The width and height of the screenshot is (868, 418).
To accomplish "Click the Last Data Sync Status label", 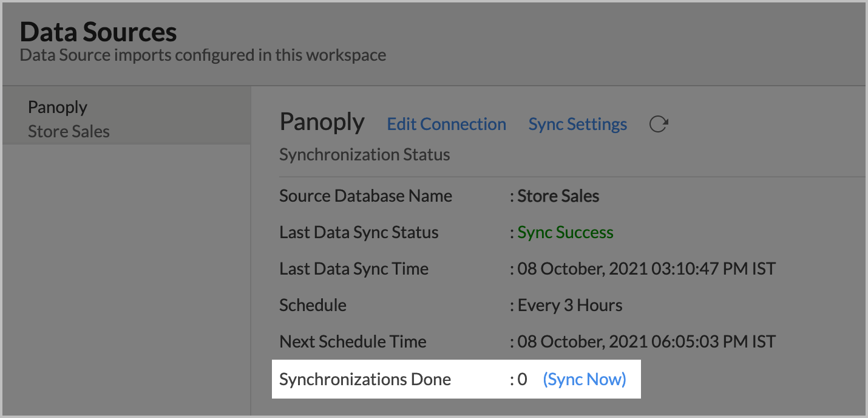I will click(358, 232).
